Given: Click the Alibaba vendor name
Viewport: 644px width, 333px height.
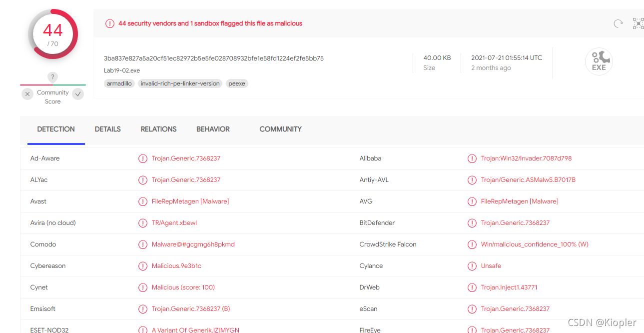Looking at the screenshot, I should (370, 158).
